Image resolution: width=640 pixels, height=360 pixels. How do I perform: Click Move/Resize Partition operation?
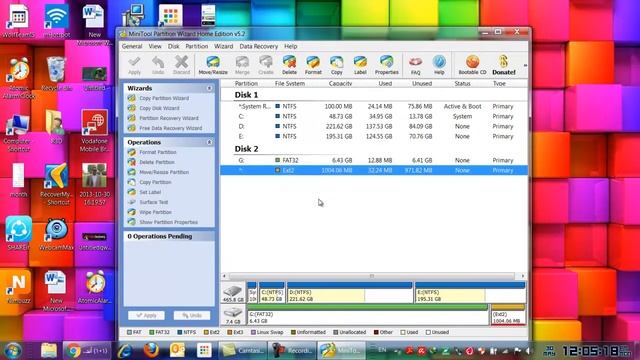tap(164, 172)
